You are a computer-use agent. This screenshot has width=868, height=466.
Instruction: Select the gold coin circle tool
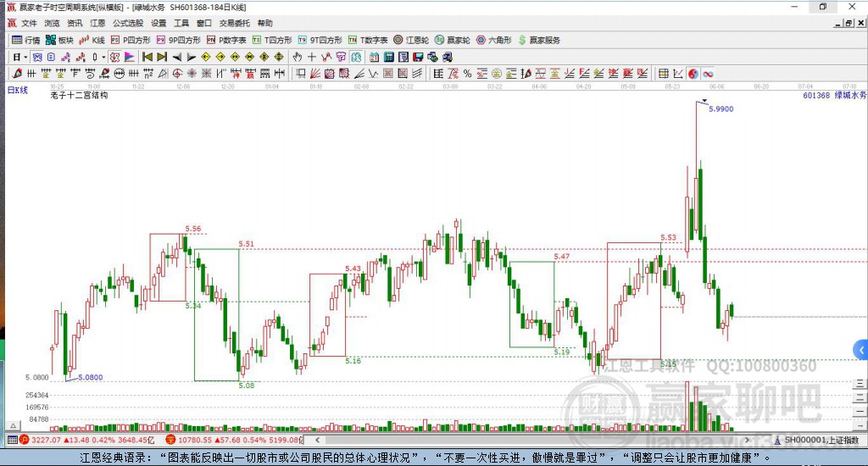pos(497,74)
